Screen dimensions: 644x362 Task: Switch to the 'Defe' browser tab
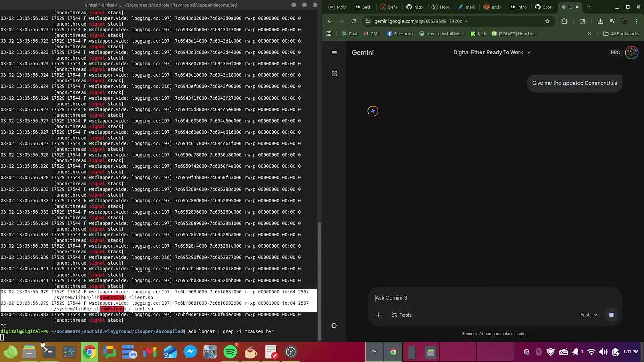389,7
